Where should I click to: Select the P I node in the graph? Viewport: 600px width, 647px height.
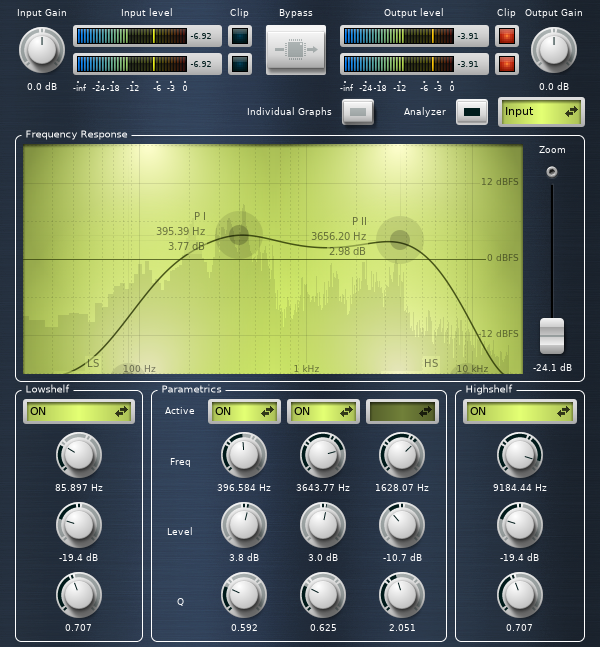click(239, 235)
